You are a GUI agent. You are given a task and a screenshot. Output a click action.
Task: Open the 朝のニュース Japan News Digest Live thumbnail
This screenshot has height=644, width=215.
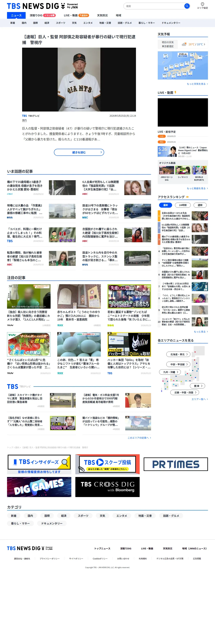click(167, 151)
